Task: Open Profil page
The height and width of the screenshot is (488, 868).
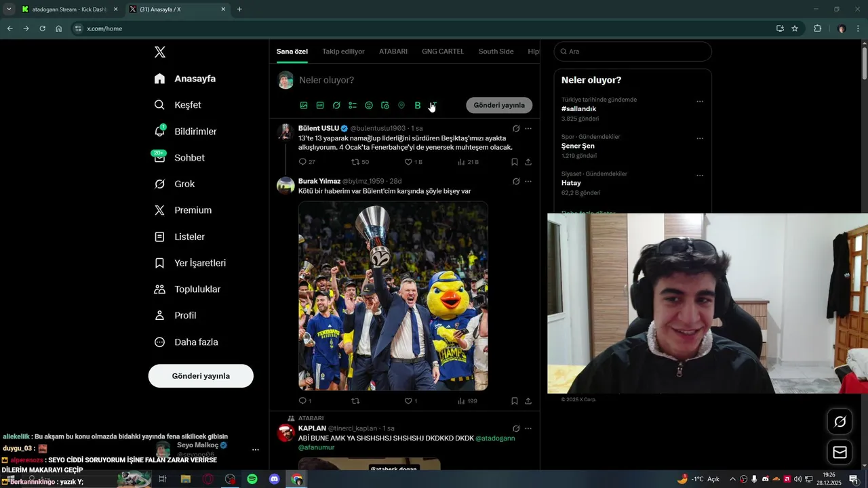Action: pyautogui.click(x=176, y=315)
